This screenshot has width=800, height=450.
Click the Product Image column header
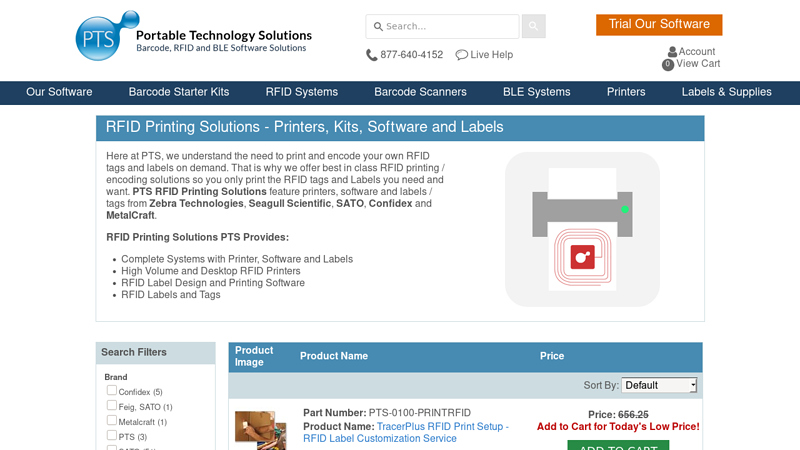pyautogui.click(x=254, y=356)
